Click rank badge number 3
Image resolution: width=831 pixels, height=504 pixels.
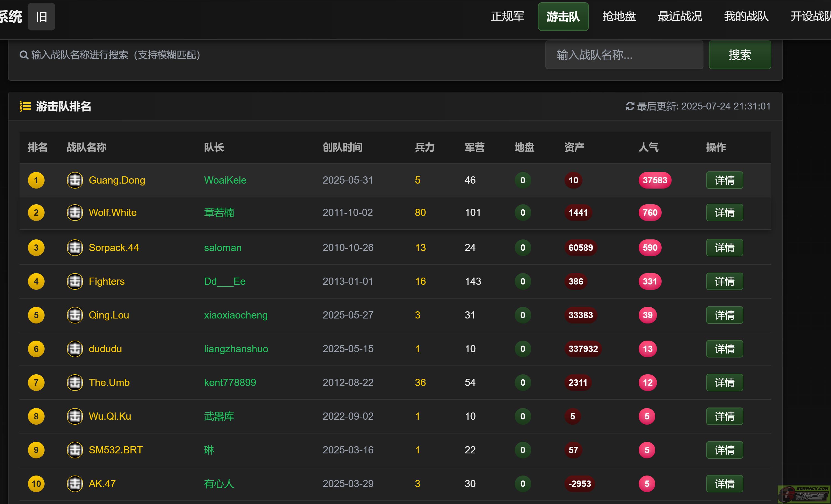(x=36, y=248)
